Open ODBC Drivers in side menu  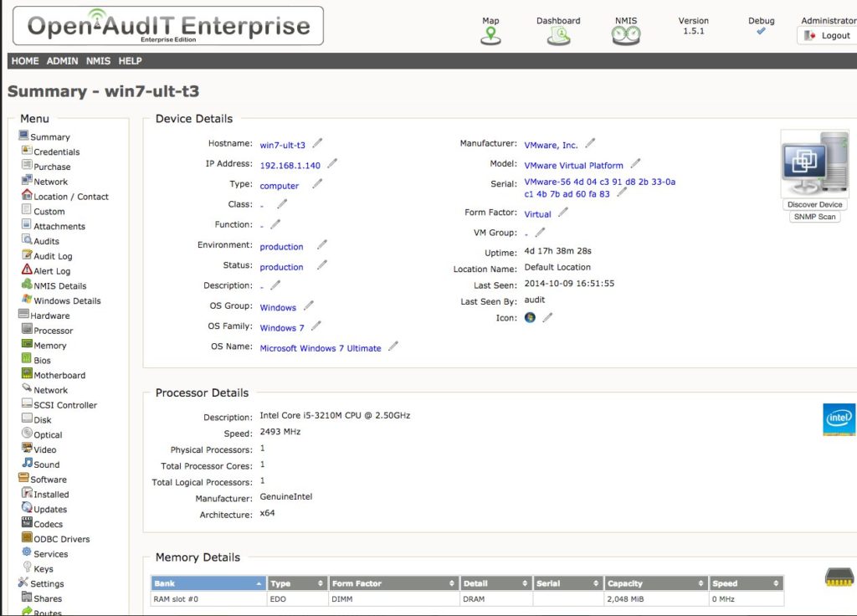point(61,539)
